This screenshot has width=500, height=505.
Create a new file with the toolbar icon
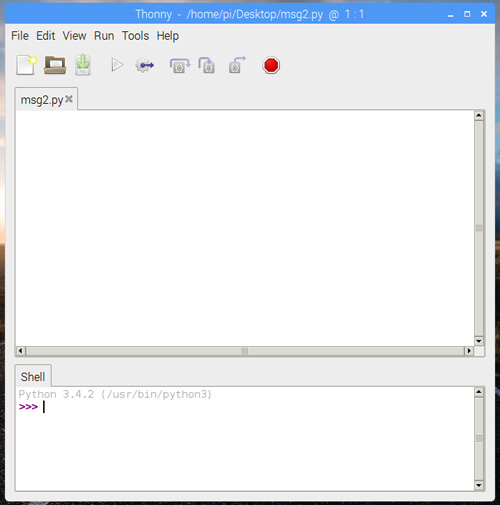[x=26, y=65]
